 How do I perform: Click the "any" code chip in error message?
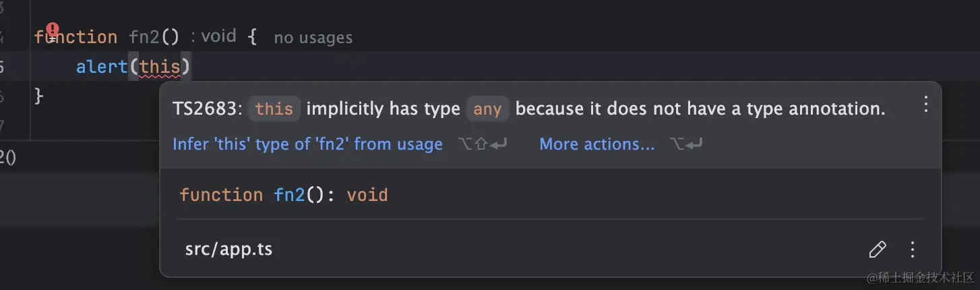pyautogui.click(x=487, y=109)
